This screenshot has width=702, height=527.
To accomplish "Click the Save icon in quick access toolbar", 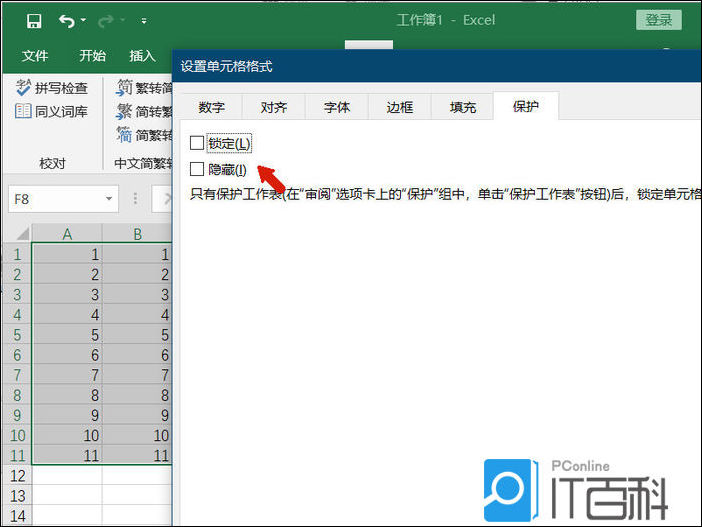I will point(34,21).
